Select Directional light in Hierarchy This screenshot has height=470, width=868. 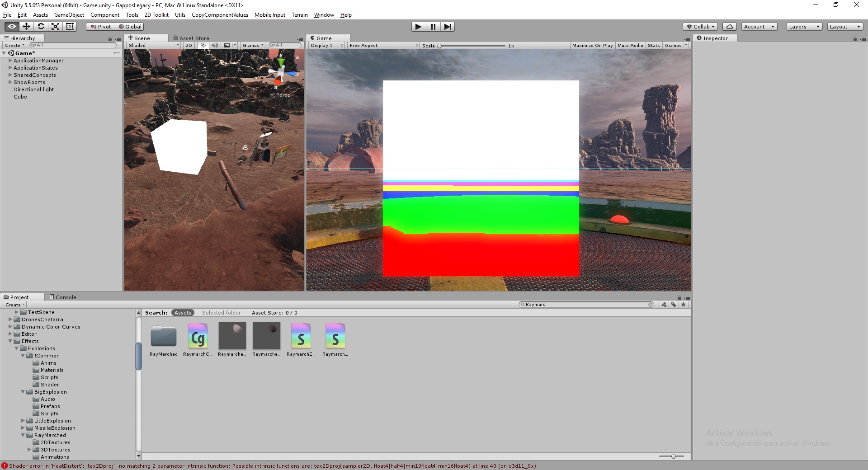(x=33, y=89)
